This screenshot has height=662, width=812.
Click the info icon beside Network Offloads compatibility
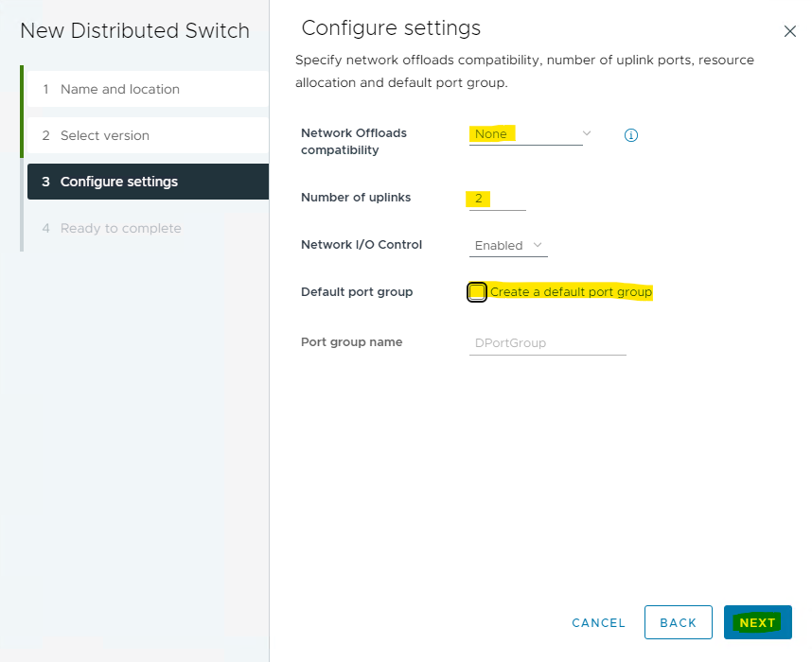point(631,135)
